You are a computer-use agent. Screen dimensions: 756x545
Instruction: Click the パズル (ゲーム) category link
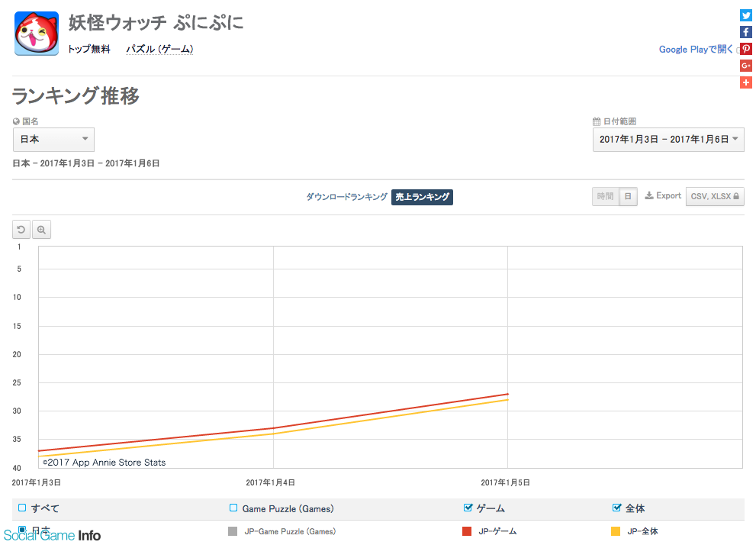pyautogui.click(x=159, y=49)
